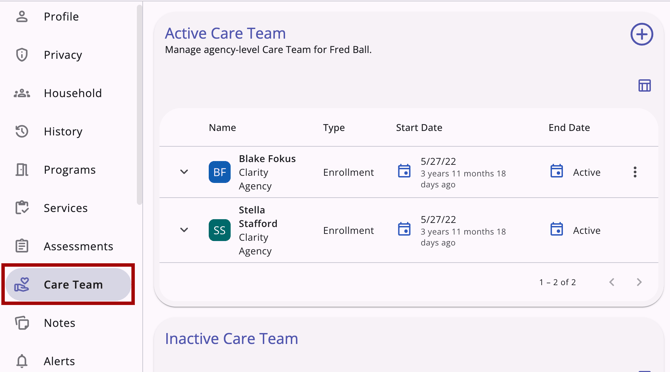
Task: Click Blake Fokus end date calendar icon
Action: [556, 171]
